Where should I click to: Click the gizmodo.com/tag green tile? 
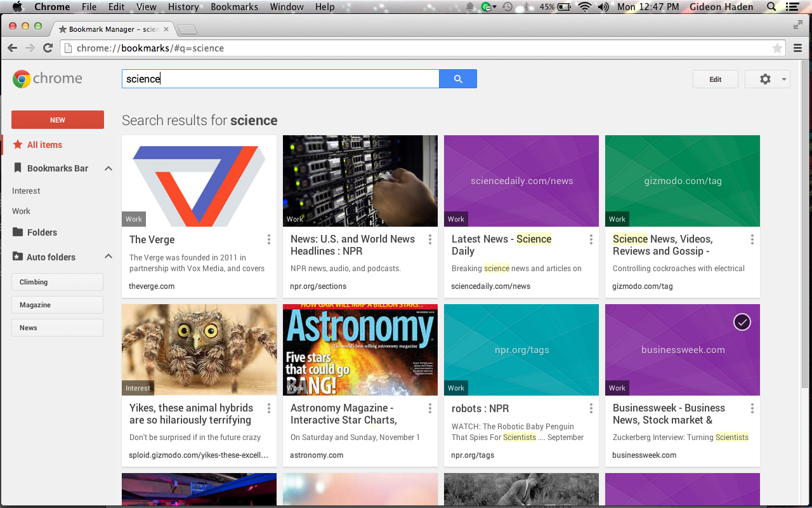[x=683, y=181]
